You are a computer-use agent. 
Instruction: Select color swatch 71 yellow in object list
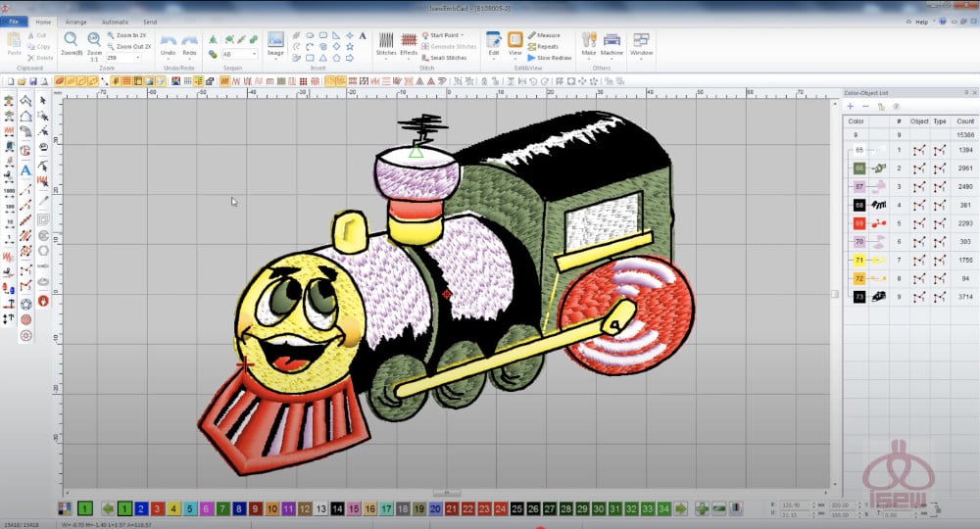click(x=858, y=260)
